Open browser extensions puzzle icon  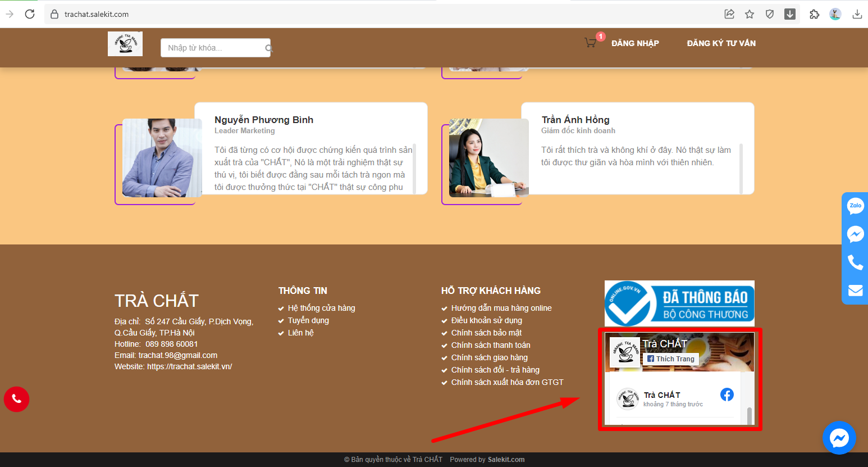click(x=814, y=14)
